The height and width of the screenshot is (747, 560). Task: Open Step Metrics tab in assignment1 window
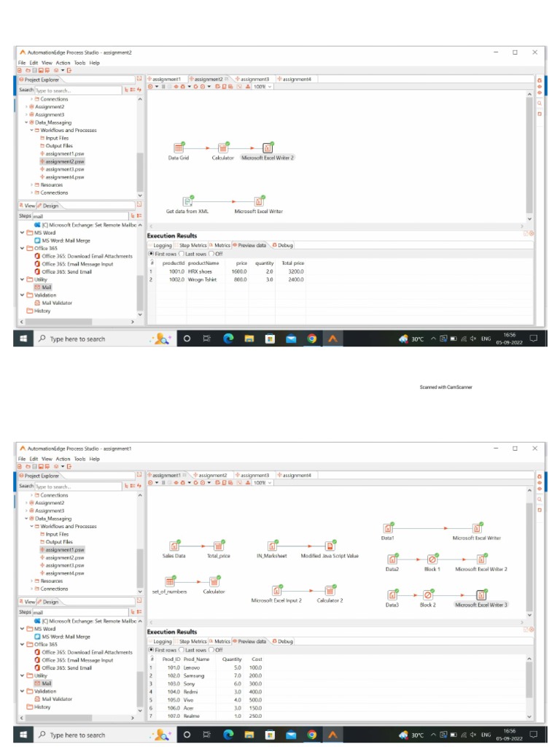pos(190,641)
